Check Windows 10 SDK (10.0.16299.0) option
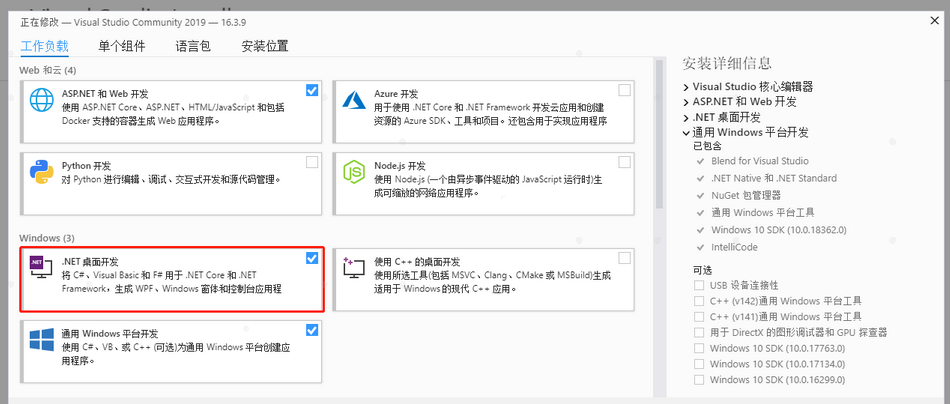The height and width of the screenshot is (404, 950). click(x=699, y=380)
